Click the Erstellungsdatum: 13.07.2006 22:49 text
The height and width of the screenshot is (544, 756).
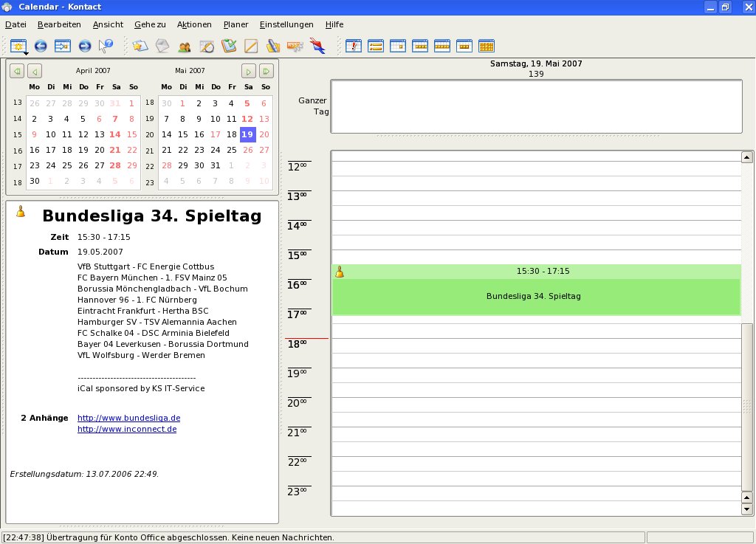click(x=84, y=474)
